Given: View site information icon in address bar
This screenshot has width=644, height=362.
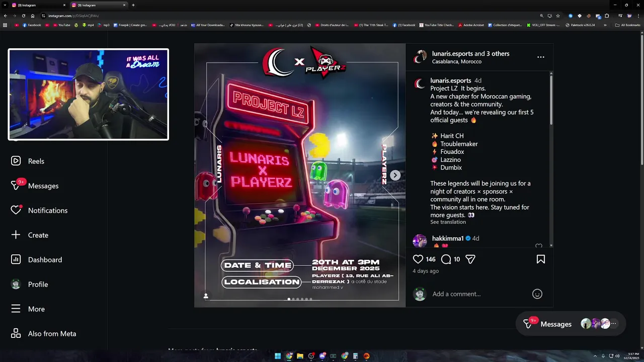Looking at the screenshot, I should 43,16.
